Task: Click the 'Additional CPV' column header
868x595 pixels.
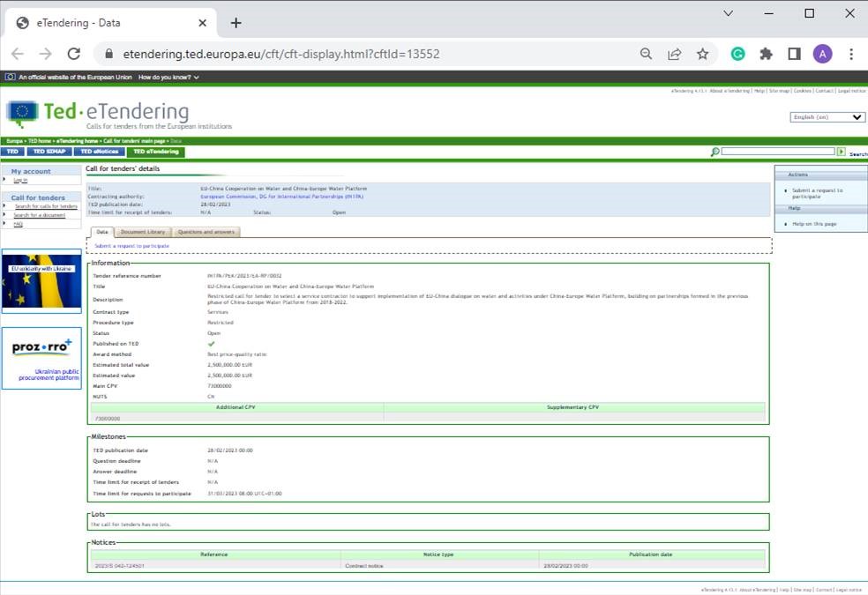Action: 236,407
